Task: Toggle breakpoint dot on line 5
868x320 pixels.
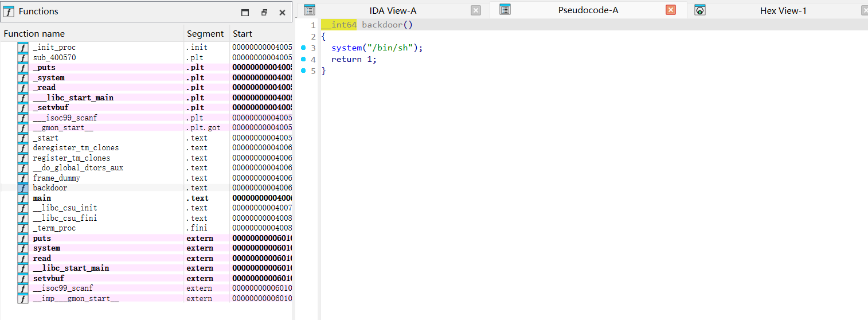Action: coord(303,71)
